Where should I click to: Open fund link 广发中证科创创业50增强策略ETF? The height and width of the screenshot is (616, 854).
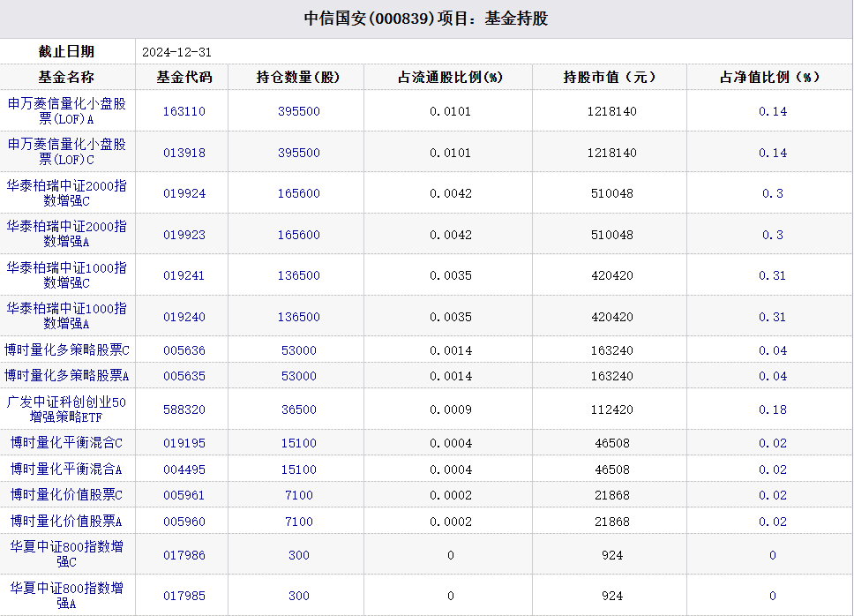point(67,409)
